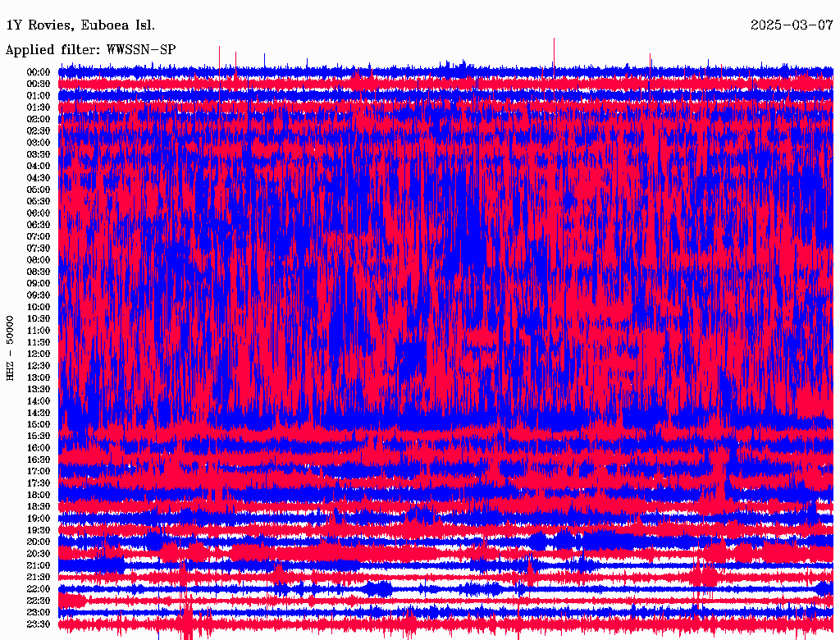This screenshot has height=640, width=840.
Task: Pick the 04:30 time label
Action: point(39,178)
